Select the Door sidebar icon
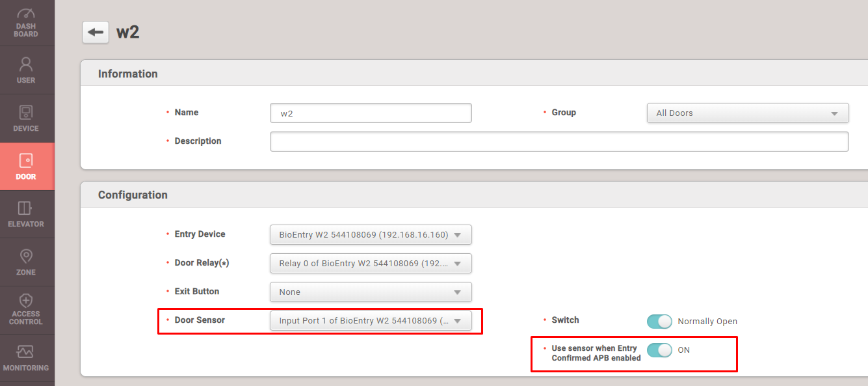The height and width of the screenshot is (386, 868). coord(26,167)
